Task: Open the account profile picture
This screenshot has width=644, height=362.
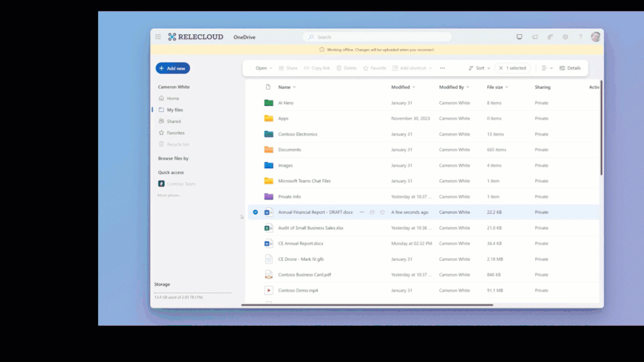Action: tap(596, 37)
